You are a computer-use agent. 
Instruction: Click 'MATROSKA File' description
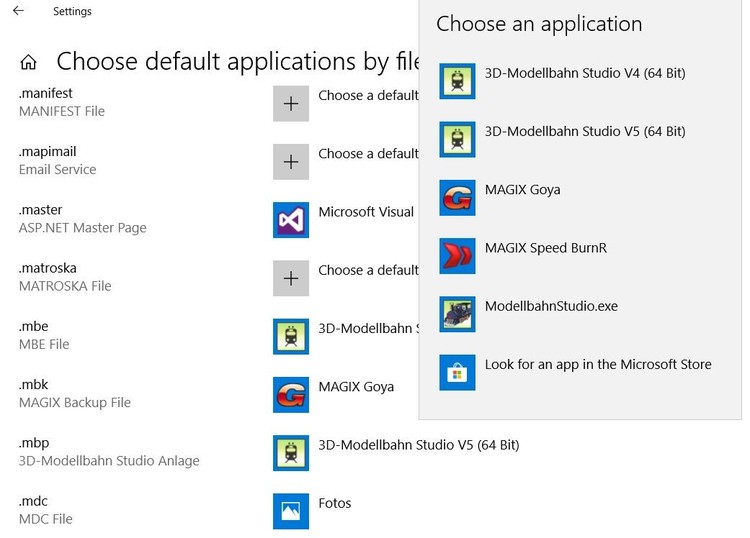click(x=65, y=286)
